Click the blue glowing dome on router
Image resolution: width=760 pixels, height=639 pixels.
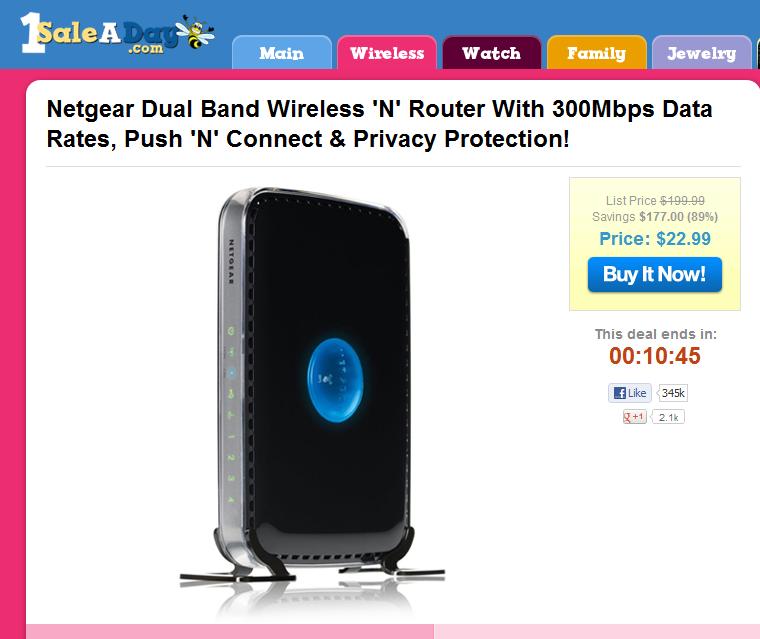335,380
